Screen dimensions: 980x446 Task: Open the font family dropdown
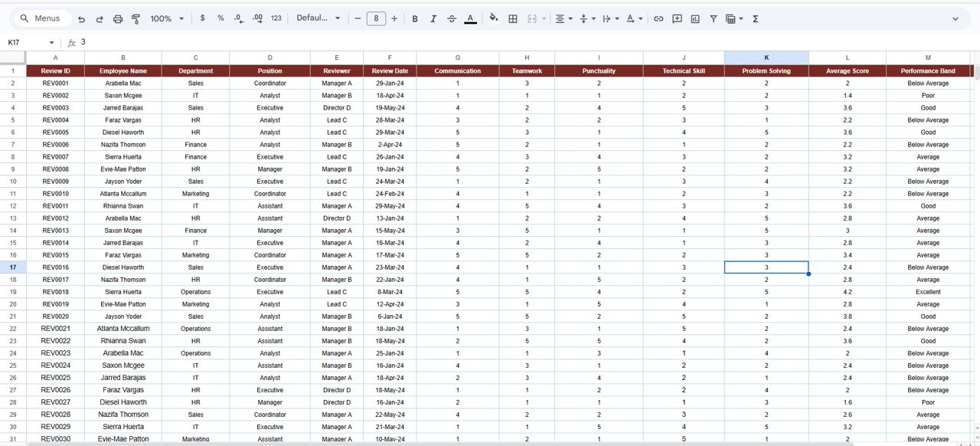(x=318, y=18)
